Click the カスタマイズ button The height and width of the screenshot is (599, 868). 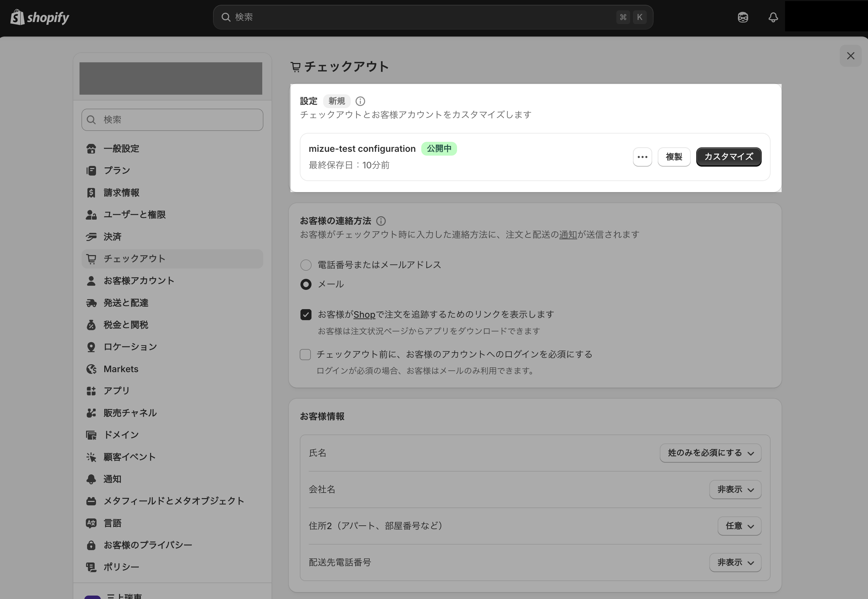(729, 157)
